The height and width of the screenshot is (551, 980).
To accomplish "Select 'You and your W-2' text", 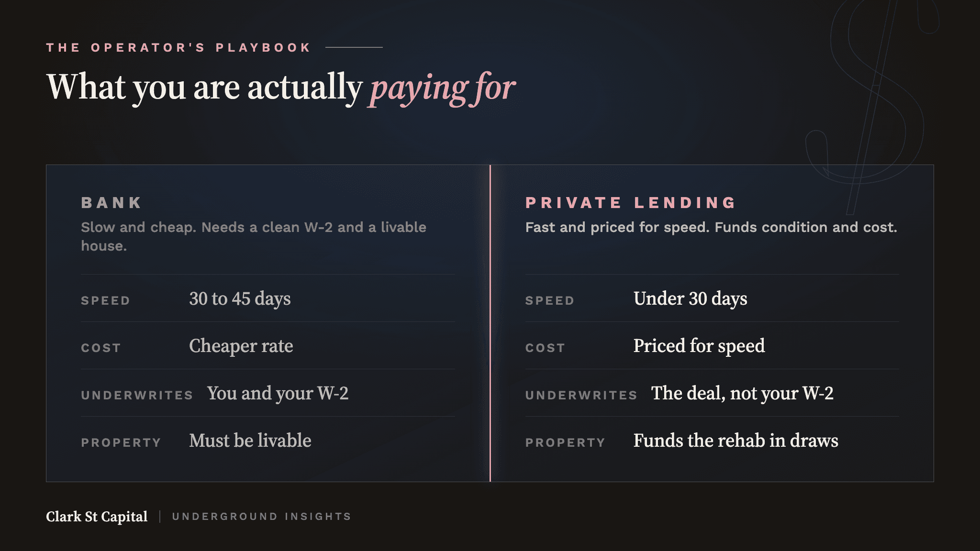I will (x=278, y=393).
